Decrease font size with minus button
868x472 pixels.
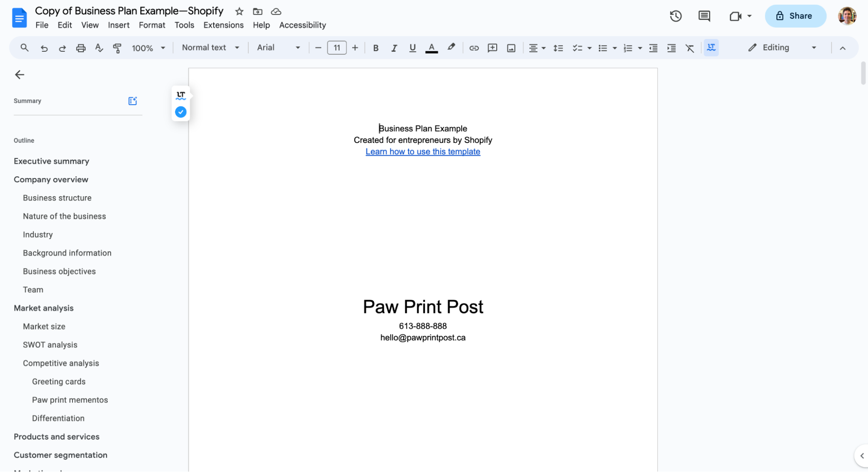pos(318,48)
